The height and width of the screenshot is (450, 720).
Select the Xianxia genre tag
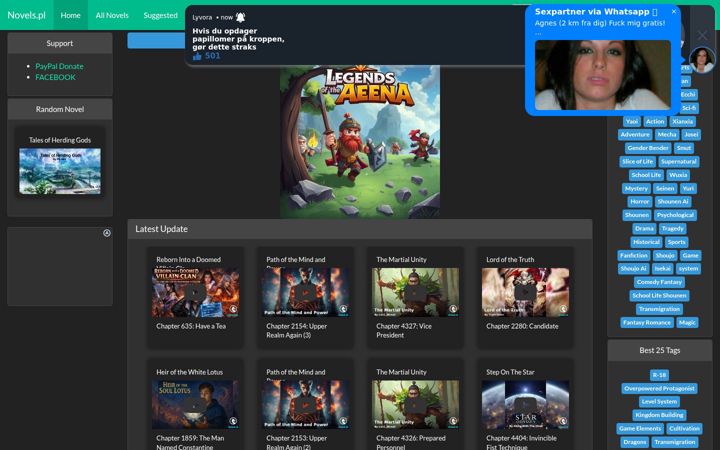pyautogui.click(x=682, y=121)
